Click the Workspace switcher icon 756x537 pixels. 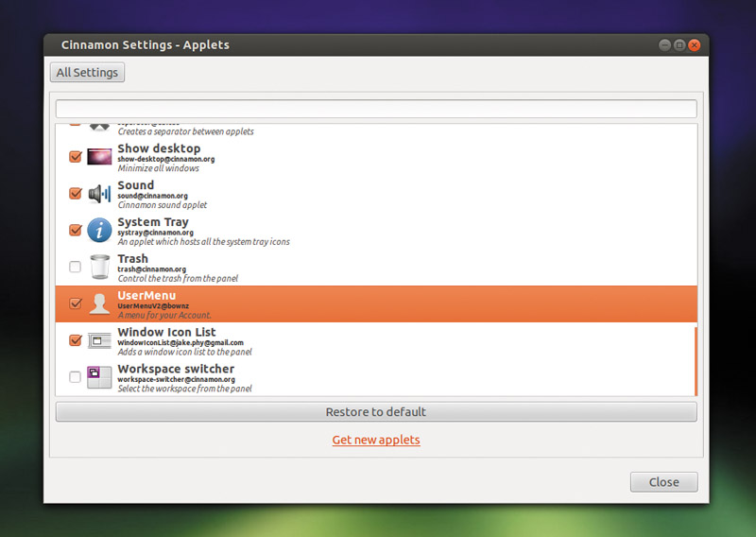pos(99,377)
